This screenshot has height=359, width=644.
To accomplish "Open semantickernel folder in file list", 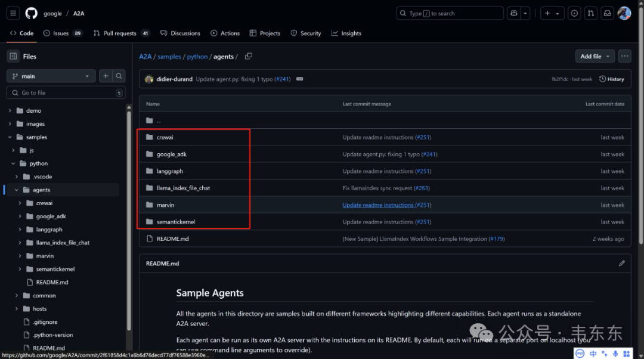I will point(176,222).
